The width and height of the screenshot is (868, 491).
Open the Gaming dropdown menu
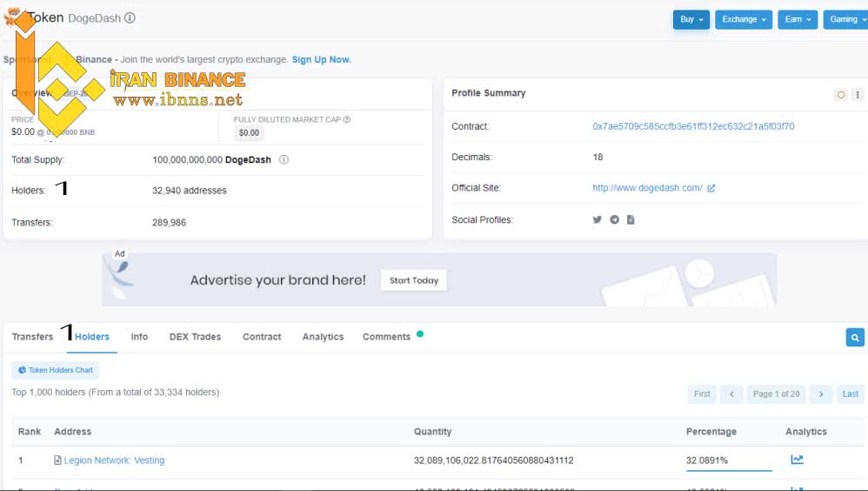click(x=846, y=19)
